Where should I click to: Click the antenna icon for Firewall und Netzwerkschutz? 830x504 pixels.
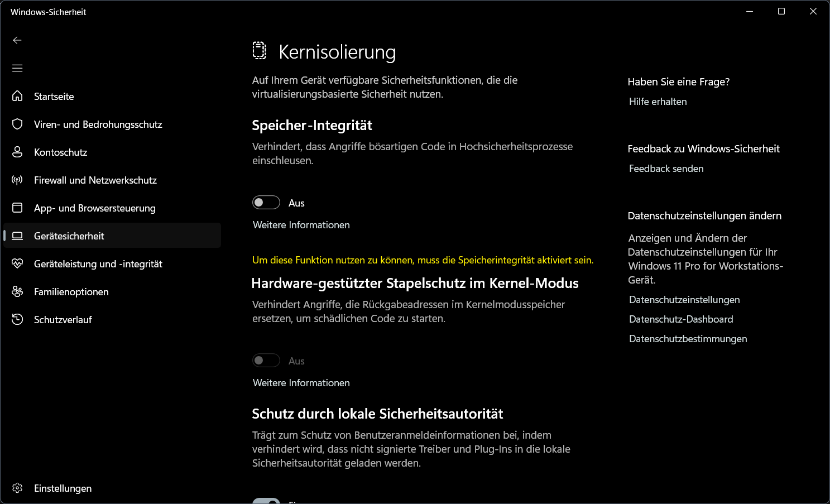coord(17,180)
